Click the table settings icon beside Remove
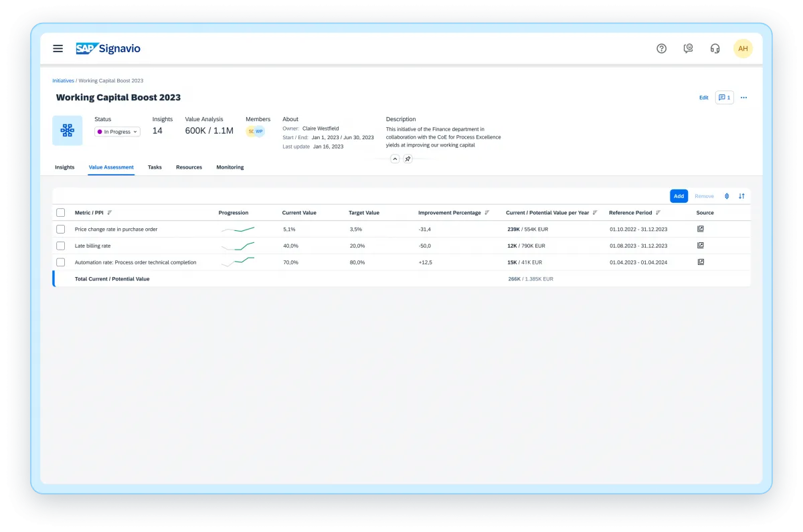Viewport: 803px width, 532px height. (x=727, y=196)
